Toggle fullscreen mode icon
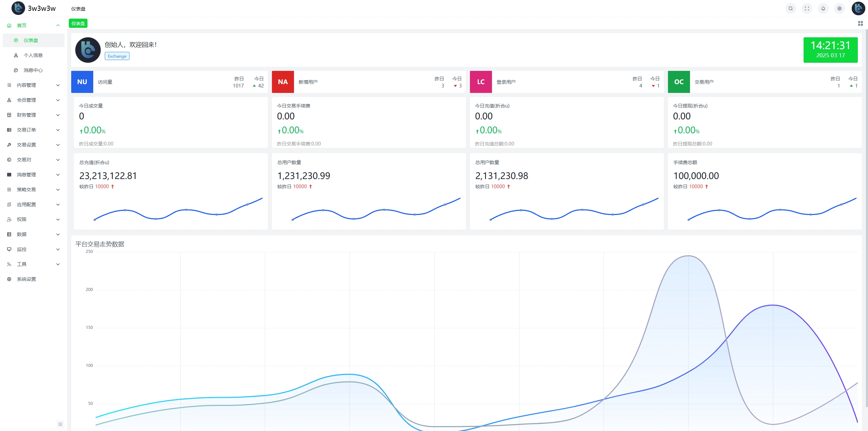 (x=807, y=8)
